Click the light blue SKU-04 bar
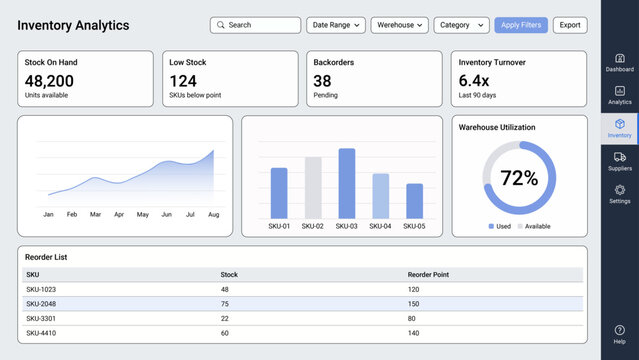 [x=381, y=196]
